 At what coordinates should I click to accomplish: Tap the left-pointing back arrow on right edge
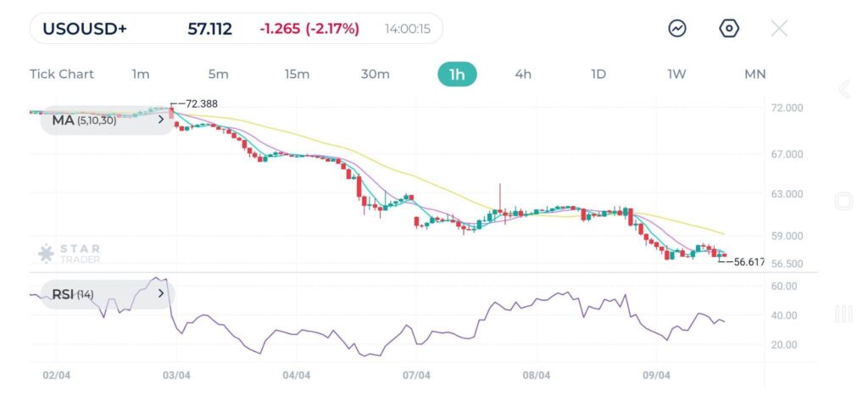tap(843, 89)
